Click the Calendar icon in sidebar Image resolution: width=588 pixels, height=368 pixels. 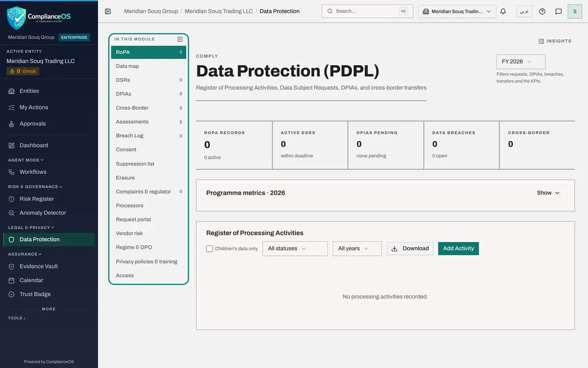11,280
